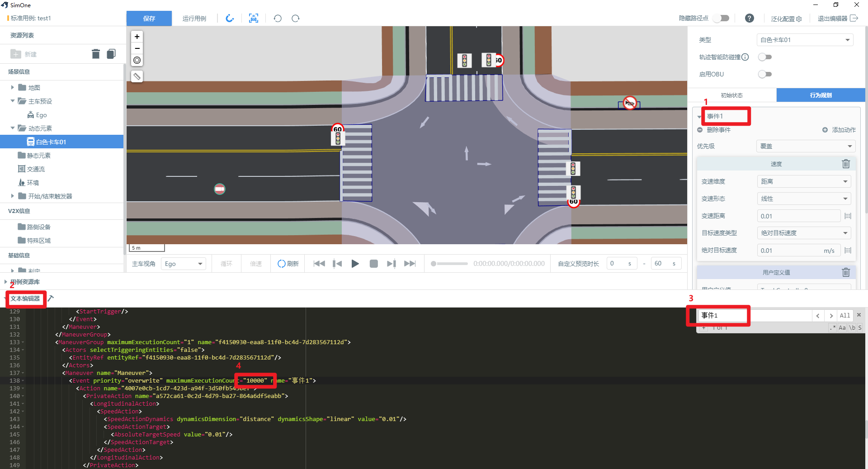Click the blue 保存 save button
Viewport: 868px width, 469px height.
pos(149,19)
